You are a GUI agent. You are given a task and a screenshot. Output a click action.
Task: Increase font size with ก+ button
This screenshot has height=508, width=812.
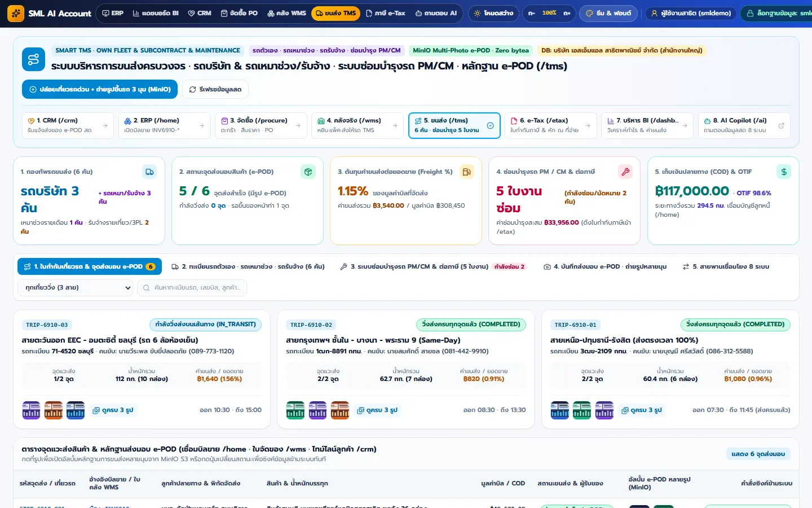point(567,13)
